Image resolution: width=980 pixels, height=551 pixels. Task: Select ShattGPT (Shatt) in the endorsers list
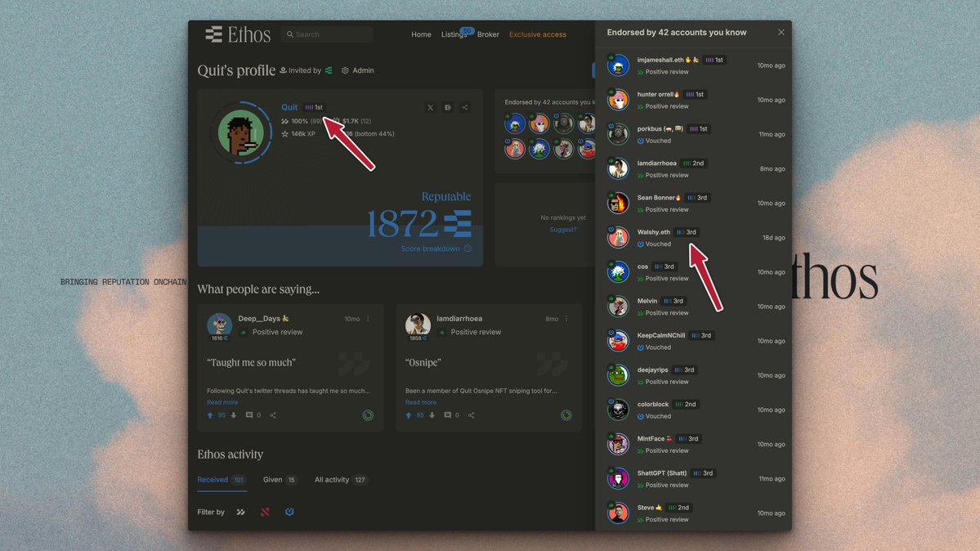point(693,478)
